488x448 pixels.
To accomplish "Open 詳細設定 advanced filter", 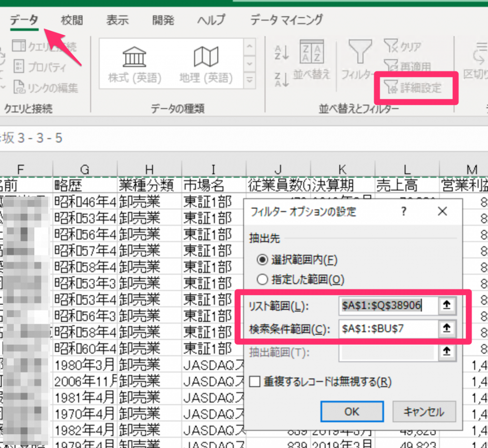I will (x=413, y=88).
